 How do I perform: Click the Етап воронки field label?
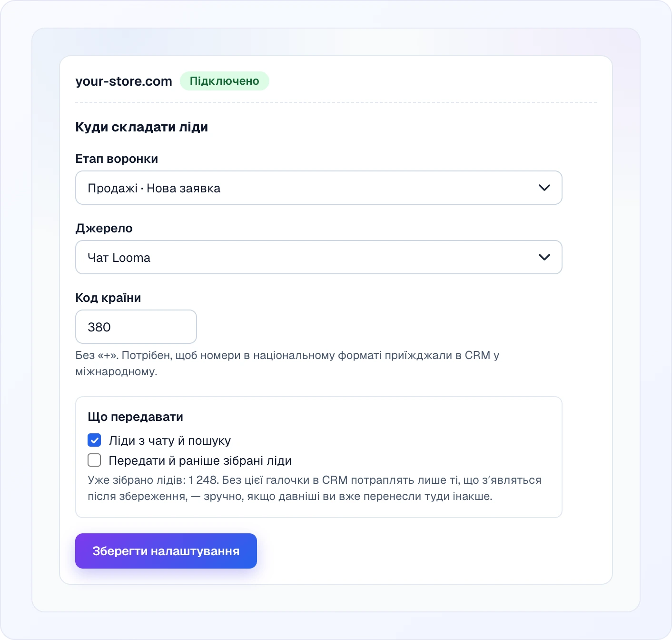117,159
